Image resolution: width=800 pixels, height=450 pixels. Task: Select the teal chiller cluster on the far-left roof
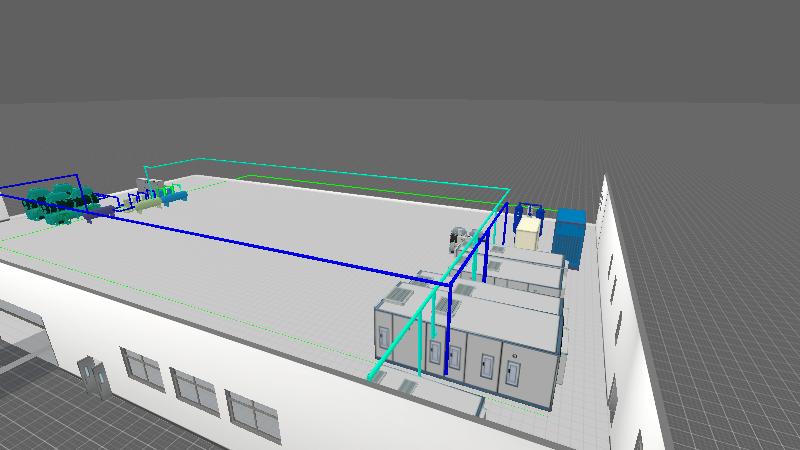coord(55,202)
